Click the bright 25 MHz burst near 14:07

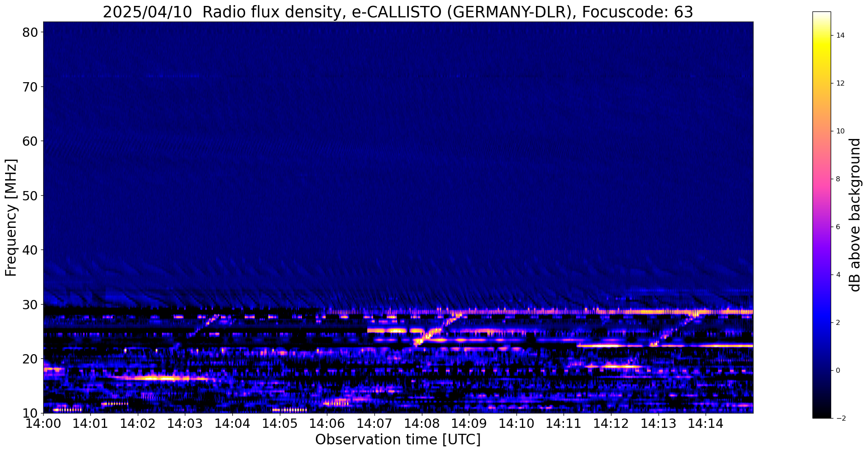tap(395, 330)
